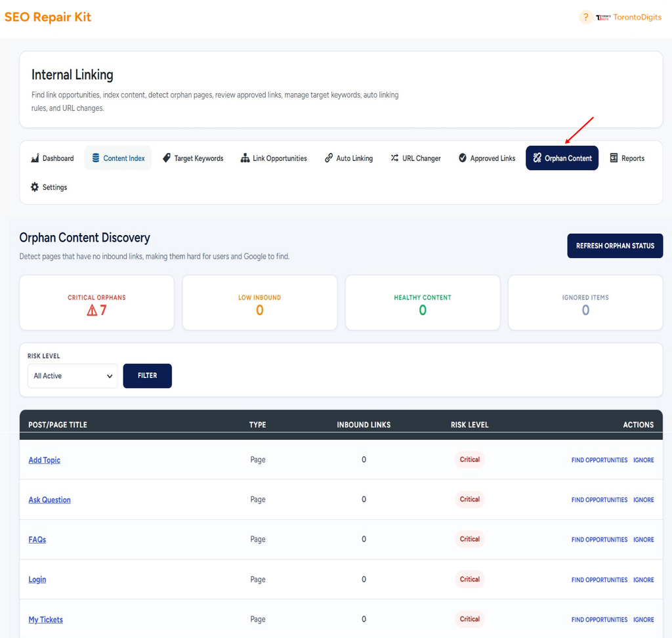Open the Reports tab

[x=627, y=158]
